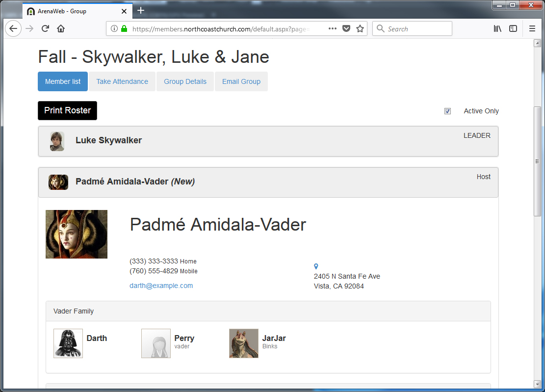Screen dimensions: 545x392
Task: Open page actions three-dot menu
Action: (x=333, y=29)
